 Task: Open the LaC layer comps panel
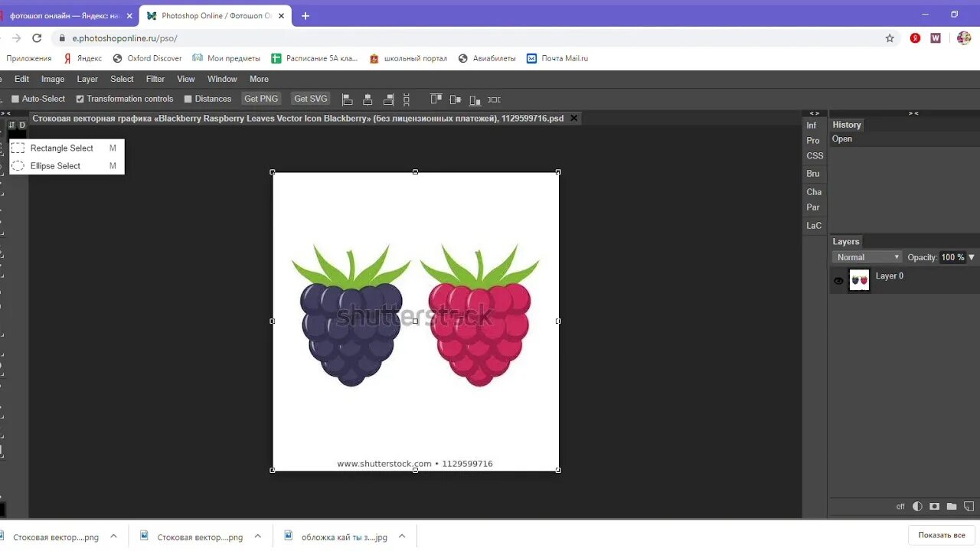[x=814, y=226]
